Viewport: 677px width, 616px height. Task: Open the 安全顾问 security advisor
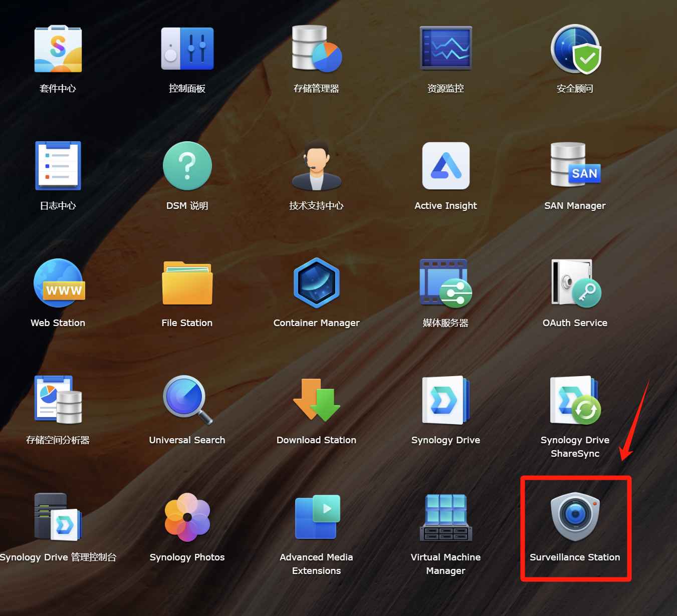[x=575, y=49]
